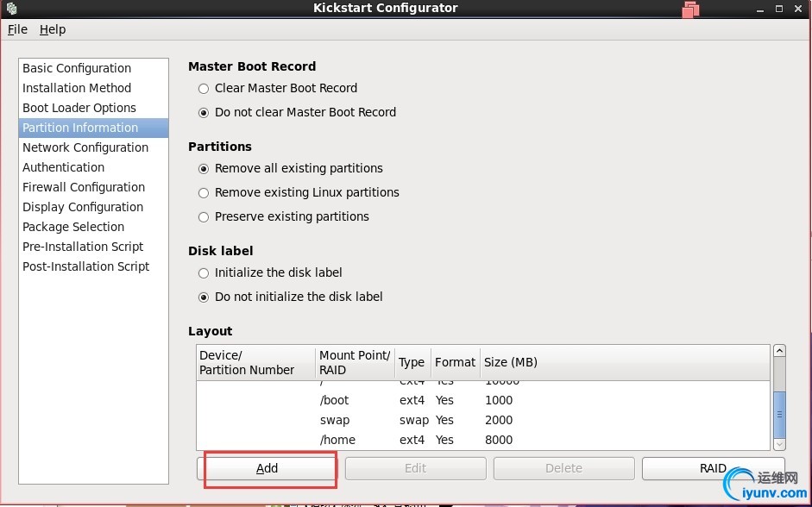812x507 pixels.
Task: Select the /boot mount point row
Action: coord(483,400)
